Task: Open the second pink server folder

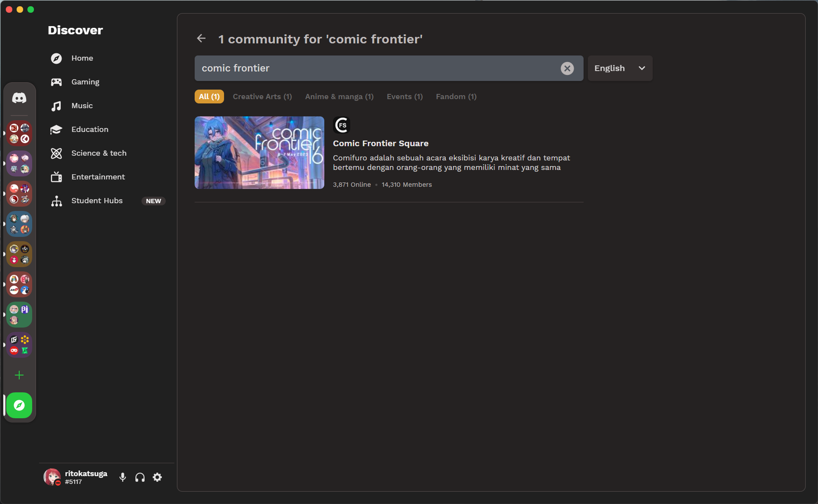Action: click(x=19, y=164)
